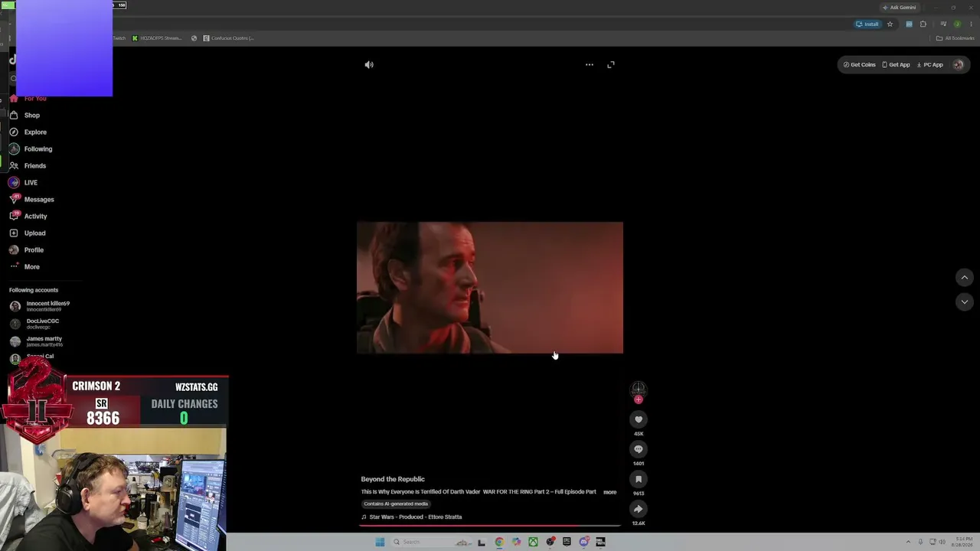Image resolution: width=980 pixels, height=551 pixels.
Task: Open the Messages icon with notification badge
Action: pyautogui.click(x=14, y=200)
